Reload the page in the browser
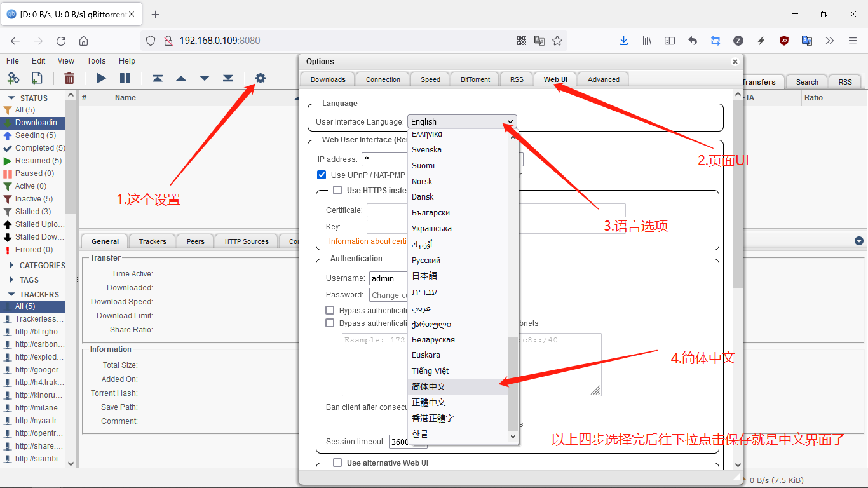The height and width of the screenshot is (488, 868). (x=61, y=41)
